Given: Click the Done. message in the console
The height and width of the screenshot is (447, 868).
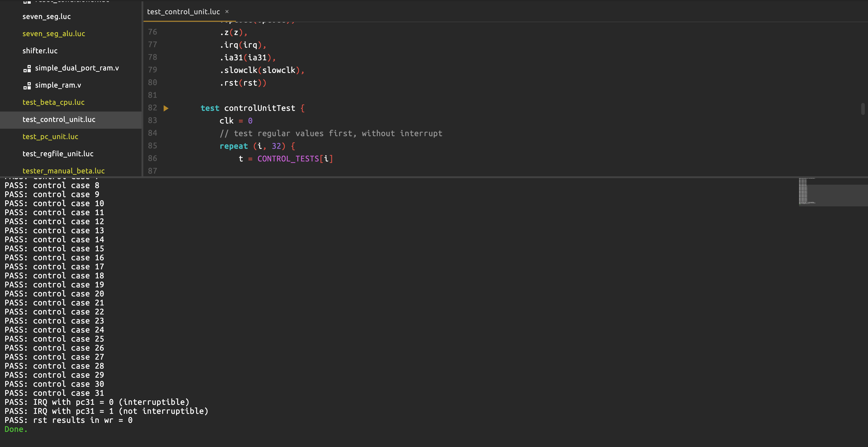Looking at the screenshot, I should click(x=16, y=429).
